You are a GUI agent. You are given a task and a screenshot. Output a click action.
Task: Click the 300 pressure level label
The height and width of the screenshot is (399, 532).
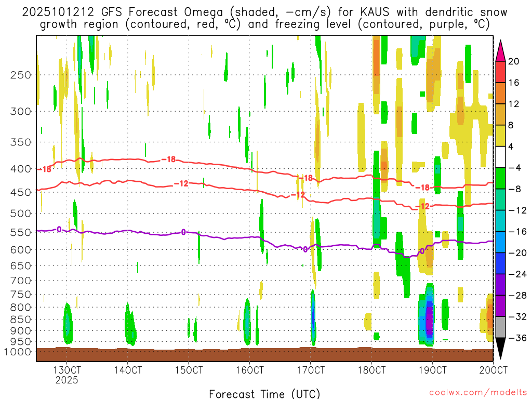pos(21,111)
